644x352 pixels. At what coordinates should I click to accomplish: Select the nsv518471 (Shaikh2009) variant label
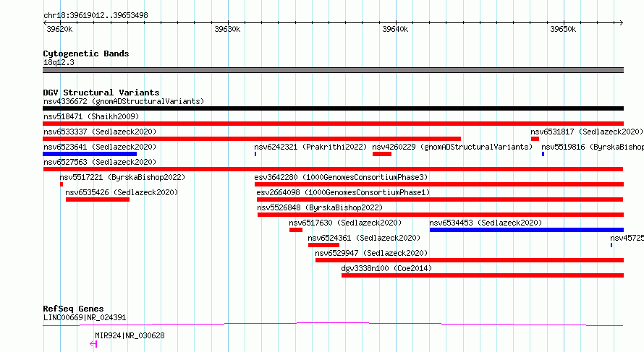click(91, 116)
